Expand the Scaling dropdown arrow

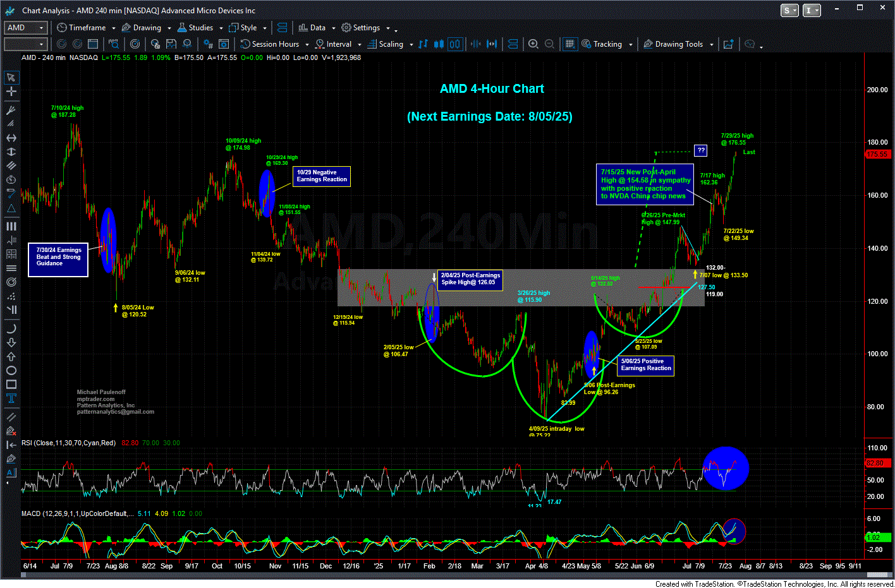coord(411,45)
